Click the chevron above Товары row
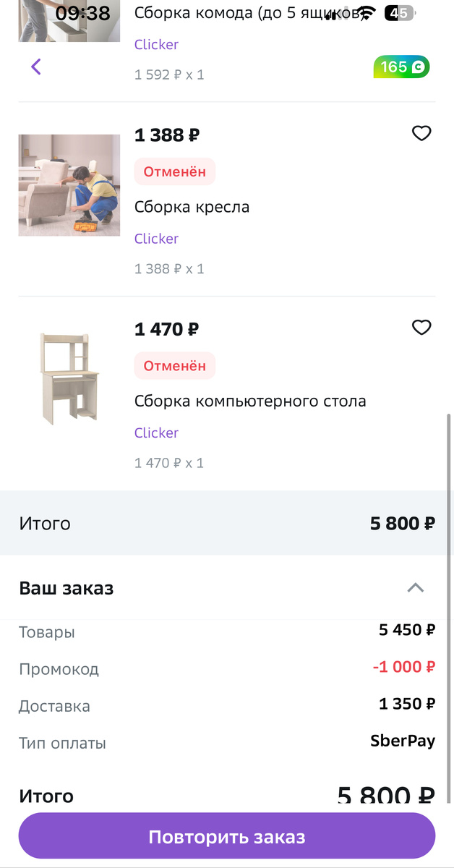This screenshot has height=868, width=454. (x=416, y=588)
